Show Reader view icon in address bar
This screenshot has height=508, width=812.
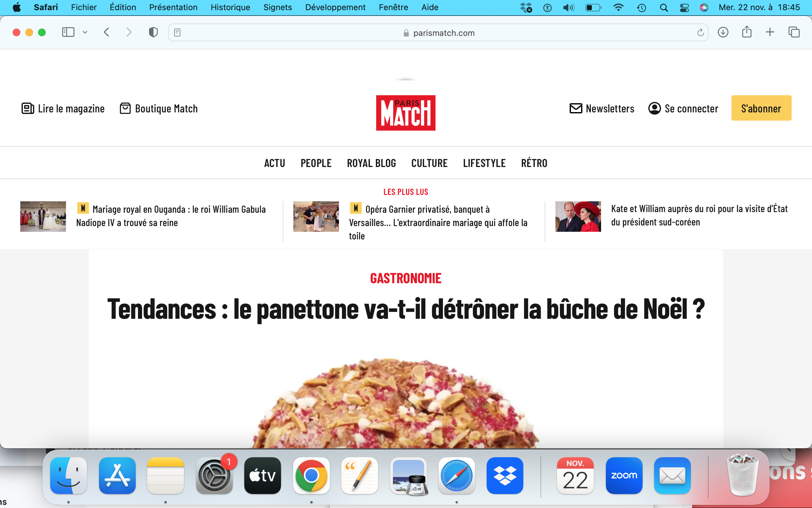[x=177, y=33]
